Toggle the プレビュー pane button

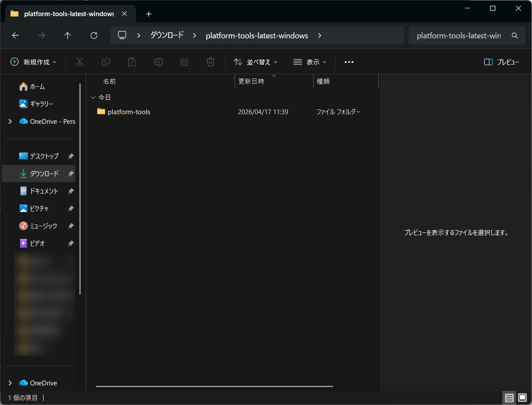(x=501, y=62)
